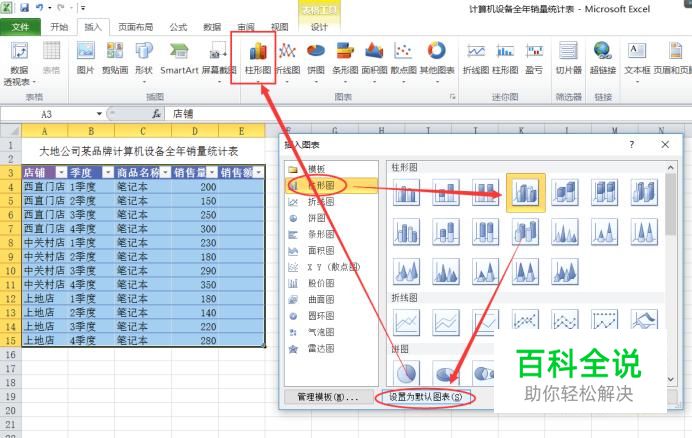Open the Clip Art (剪贴画) tool
This screenshot has height=438, width=692.
click(115, 57)
